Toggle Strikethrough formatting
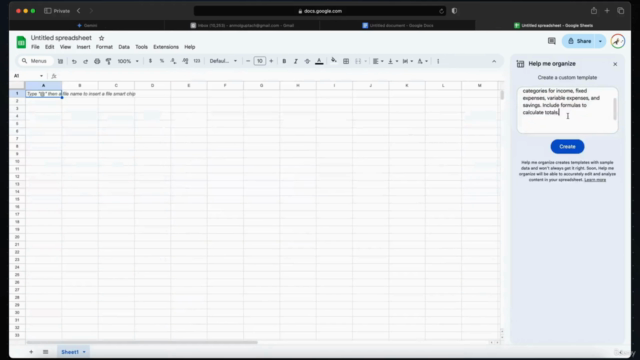640x360 pixels. 307,61
